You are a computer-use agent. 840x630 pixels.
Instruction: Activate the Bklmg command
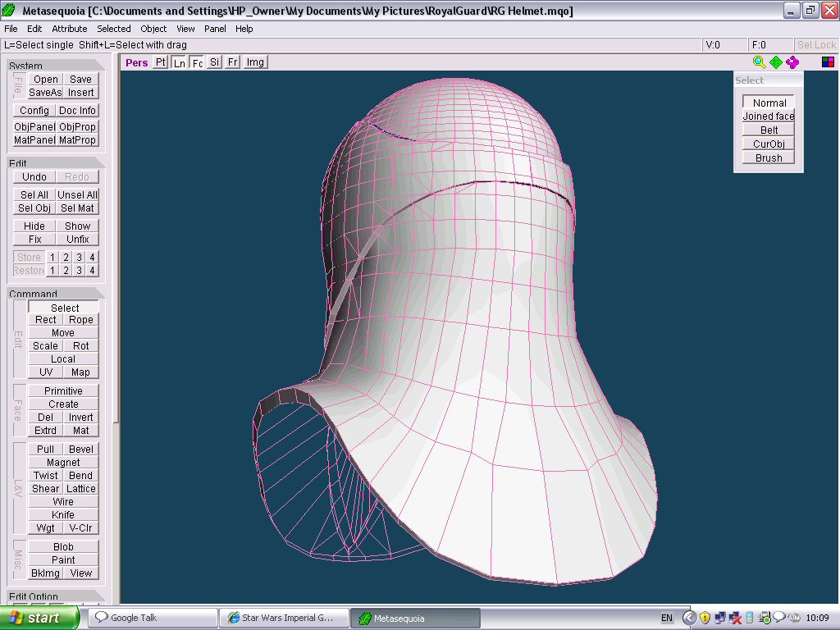point(46,573)
